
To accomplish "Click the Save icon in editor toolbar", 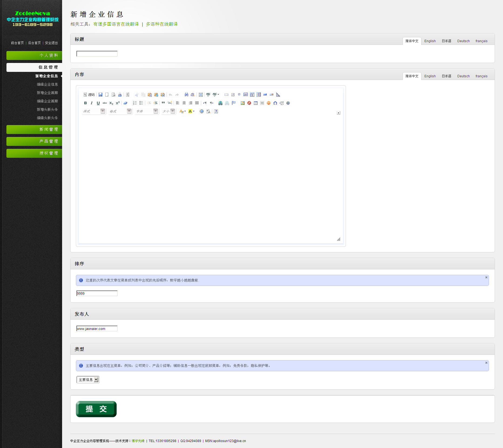I will coord(100,95).
